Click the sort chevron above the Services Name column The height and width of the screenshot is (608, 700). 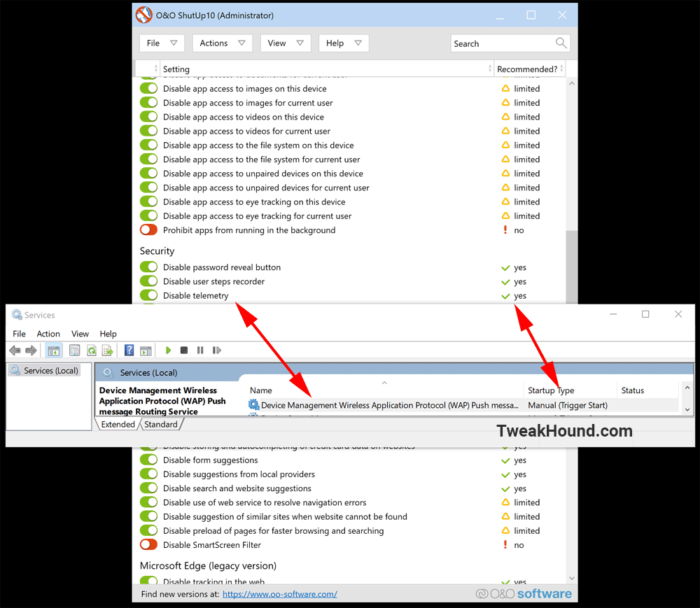(384, 383)
